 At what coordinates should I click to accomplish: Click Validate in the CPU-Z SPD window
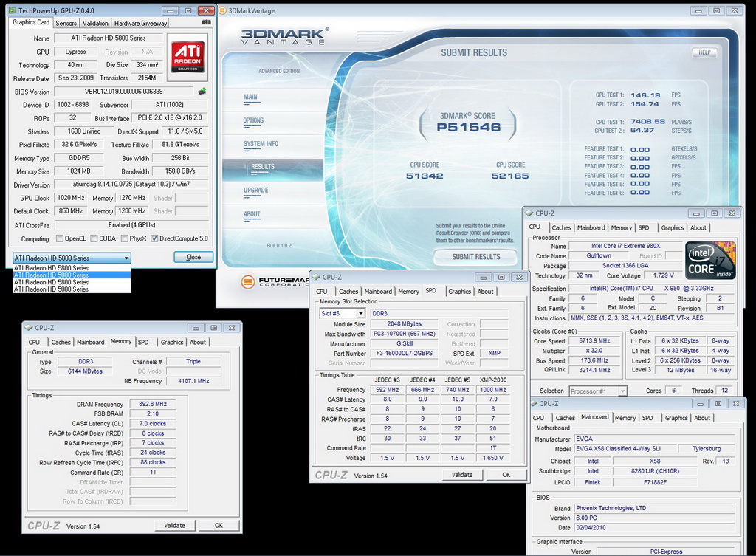pyautogui.click(x=462, y=475)
